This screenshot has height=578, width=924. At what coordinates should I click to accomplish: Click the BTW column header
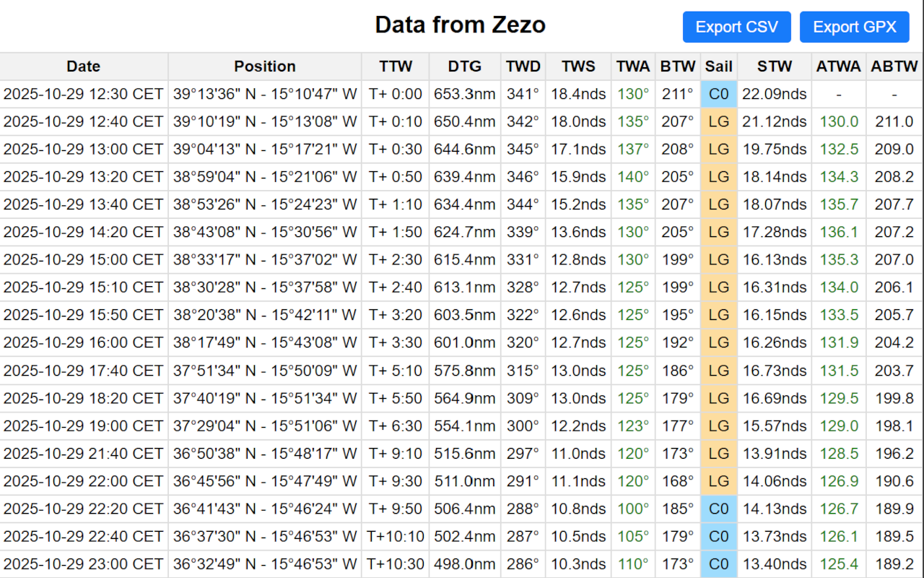pos(678,66)
